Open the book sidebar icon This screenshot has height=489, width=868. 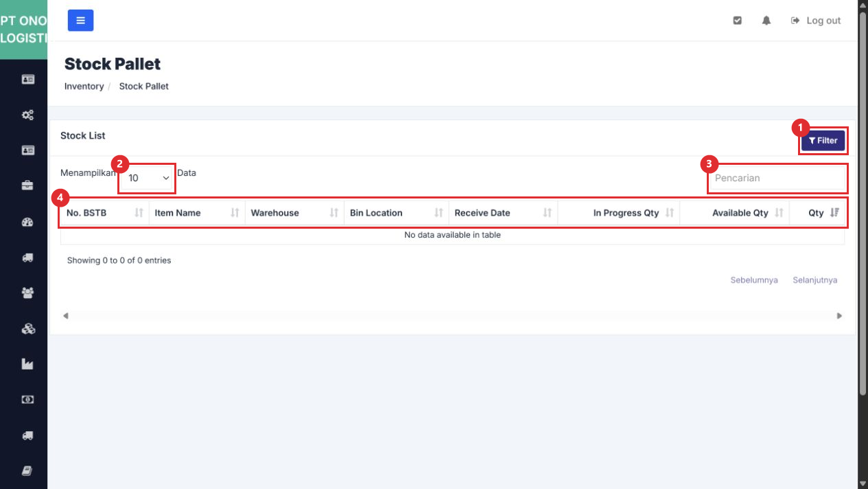(27, 470)
